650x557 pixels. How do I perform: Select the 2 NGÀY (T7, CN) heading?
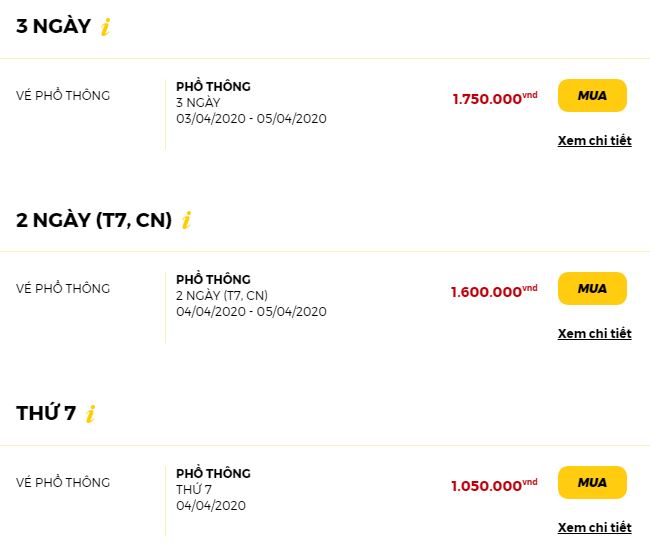pyautogui.click(x=94, y=220)
